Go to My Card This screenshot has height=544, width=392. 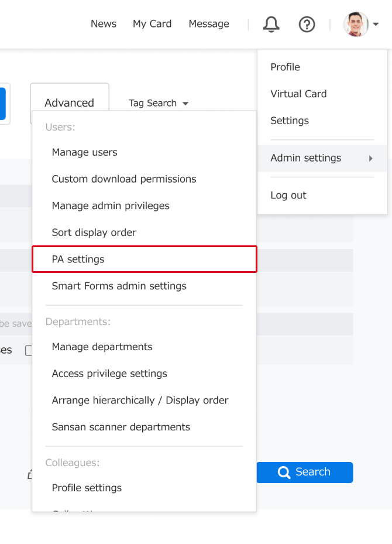pyautogui.click(x=152, y=23)
